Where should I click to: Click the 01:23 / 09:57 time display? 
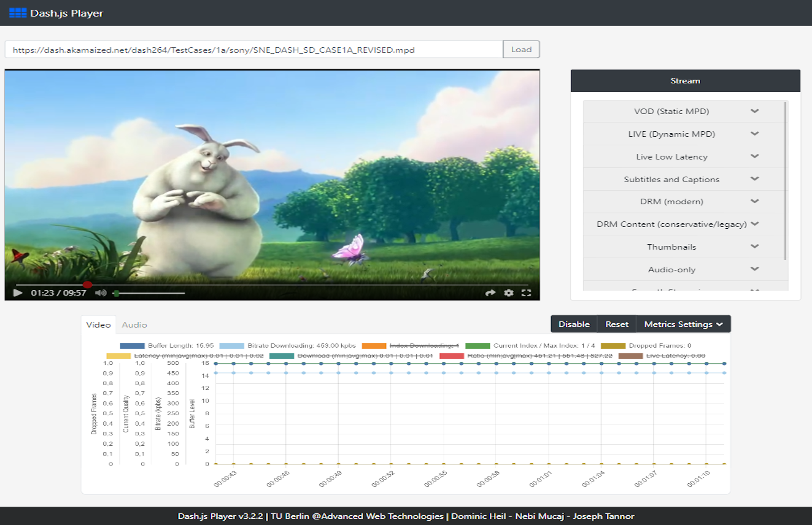pyautogui.click(x=58, y=293)
